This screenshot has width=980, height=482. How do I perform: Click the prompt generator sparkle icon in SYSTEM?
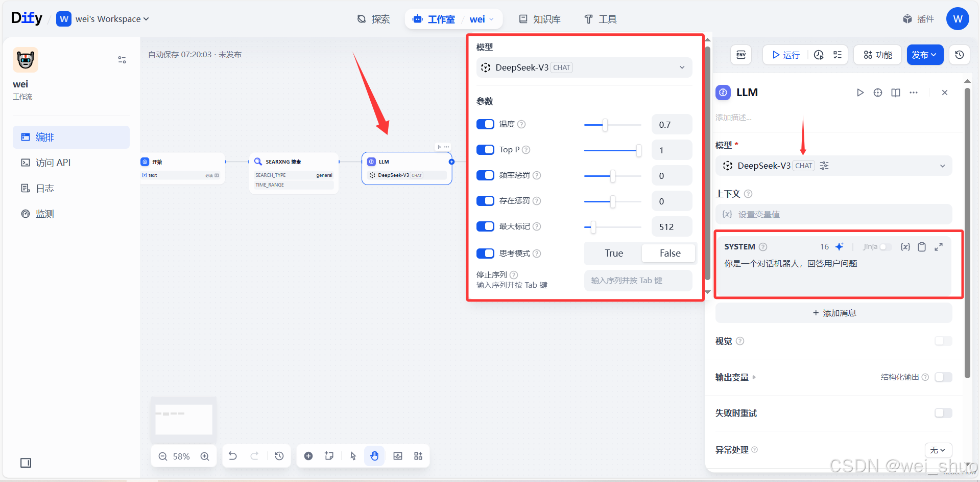point(839,247)
